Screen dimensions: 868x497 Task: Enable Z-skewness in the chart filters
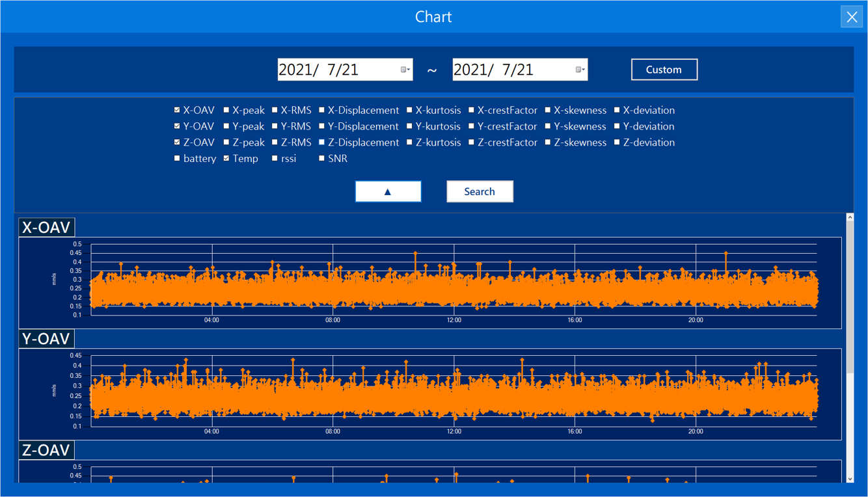(x=548, y=142)
